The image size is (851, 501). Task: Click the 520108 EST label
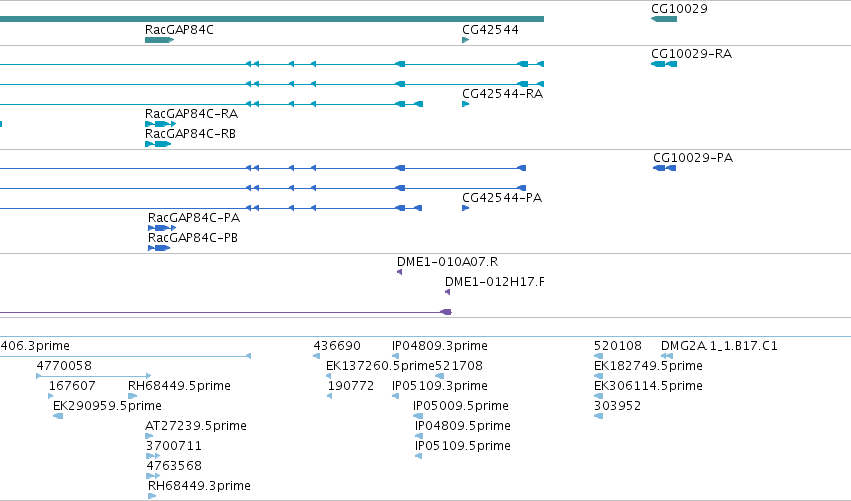click(x=618, y=346)
